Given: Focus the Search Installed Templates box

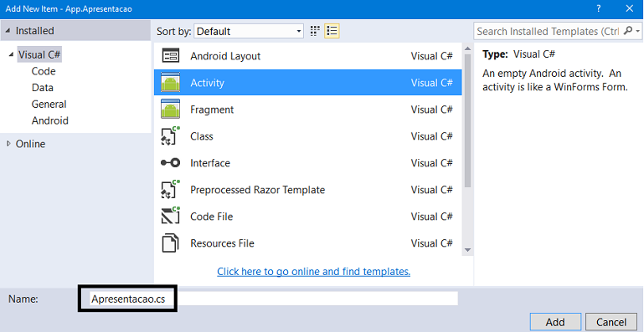Looking at the screenshot, I should (x=548, y=31).
